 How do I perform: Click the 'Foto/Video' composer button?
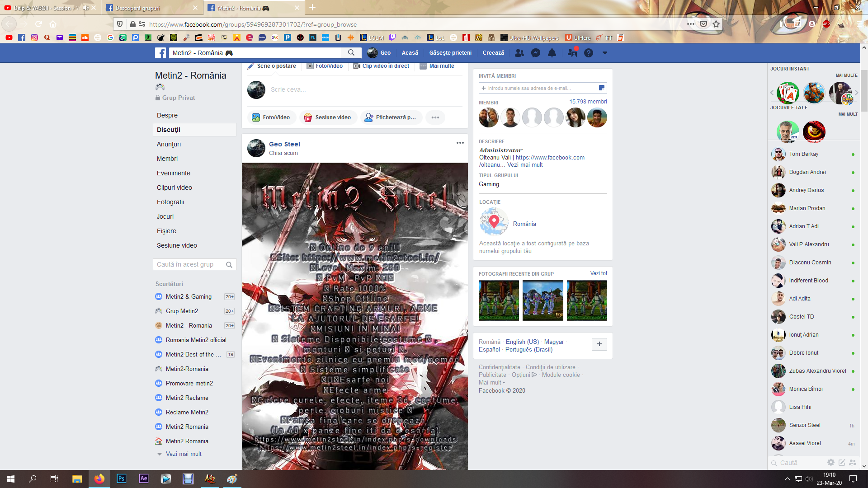point(271,117)
